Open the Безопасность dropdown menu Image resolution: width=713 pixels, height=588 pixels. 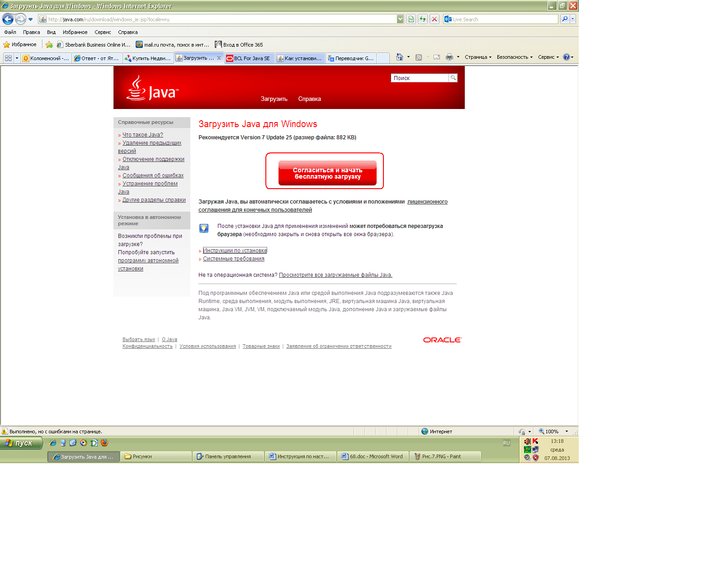(x=515, y=57)
